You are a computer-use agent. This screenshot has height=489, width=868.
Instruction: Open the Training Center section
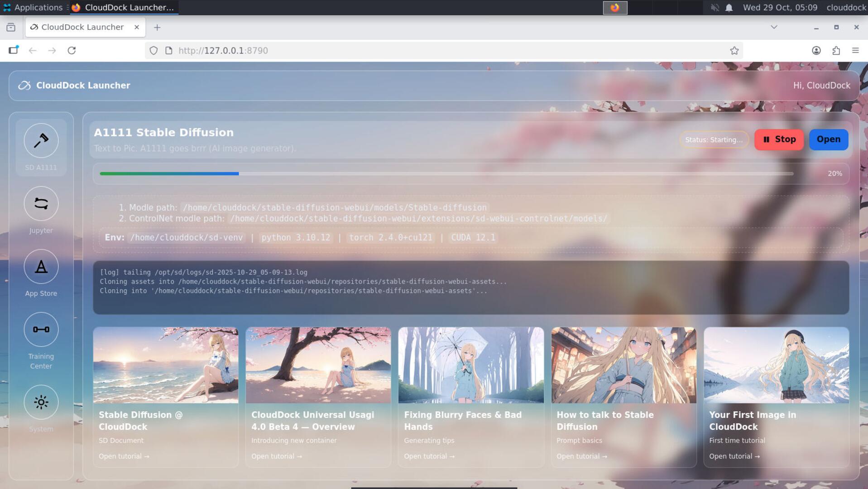(x=41, y=330)
